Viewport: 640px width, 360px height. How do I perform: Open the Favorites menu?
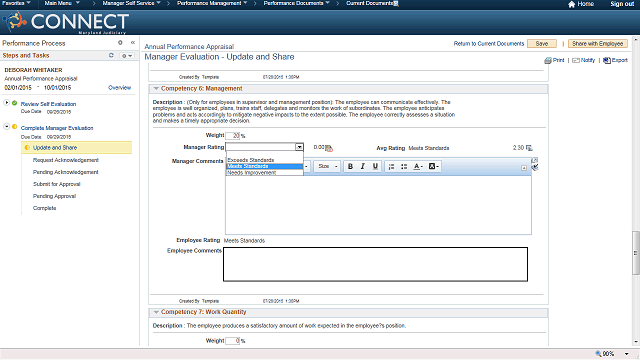click(x=16, y=3)
